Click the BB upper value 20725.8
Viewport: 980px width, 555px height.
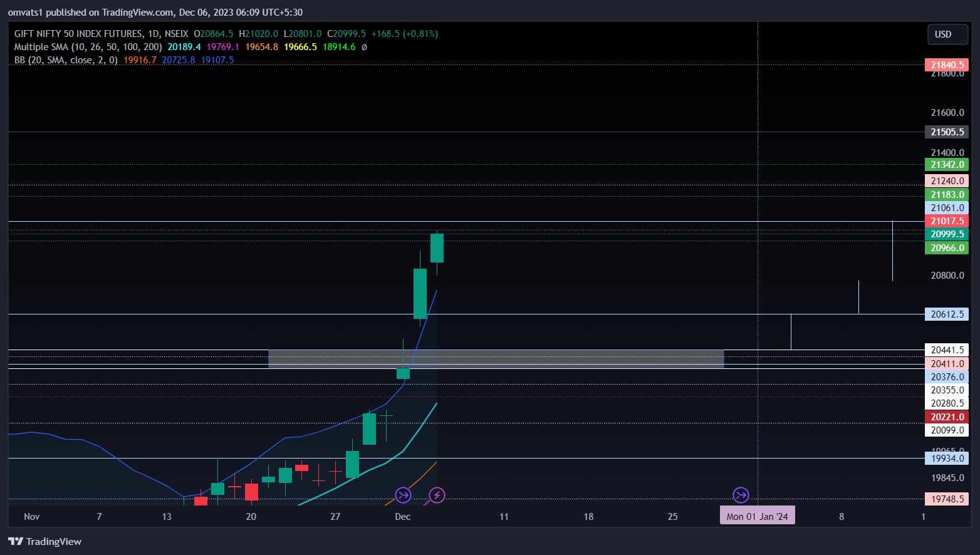coord(179,60)
